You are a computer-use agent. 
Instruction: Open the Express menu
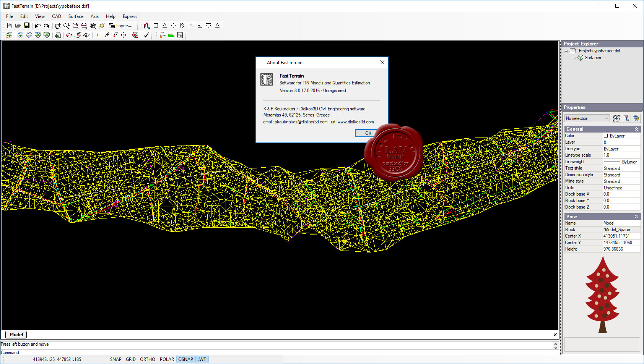(x=130, y=16)
